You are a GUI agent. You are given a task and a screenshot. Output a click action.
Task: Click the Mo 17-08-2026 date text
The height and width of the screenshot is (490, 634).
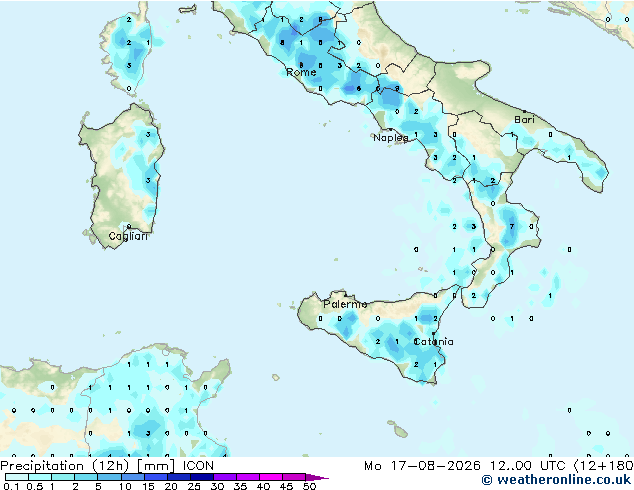click(x=422, y=466)
